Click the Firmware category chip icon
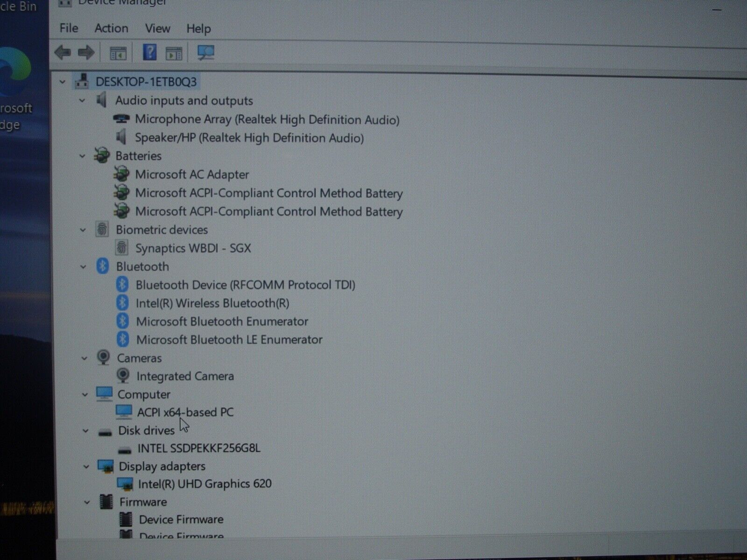The image size is (747, 560). pyautogui.click(x=106, y=502)
